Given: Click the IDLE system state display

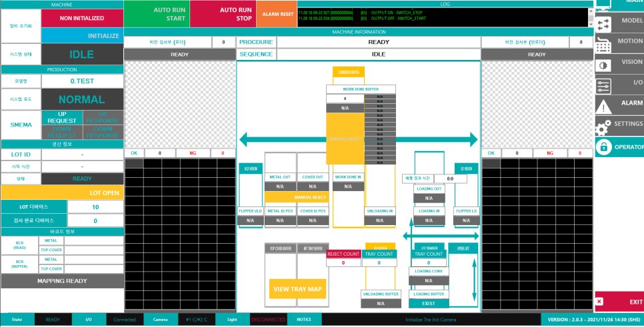Looking at the screenshot, I should [82, 54].
